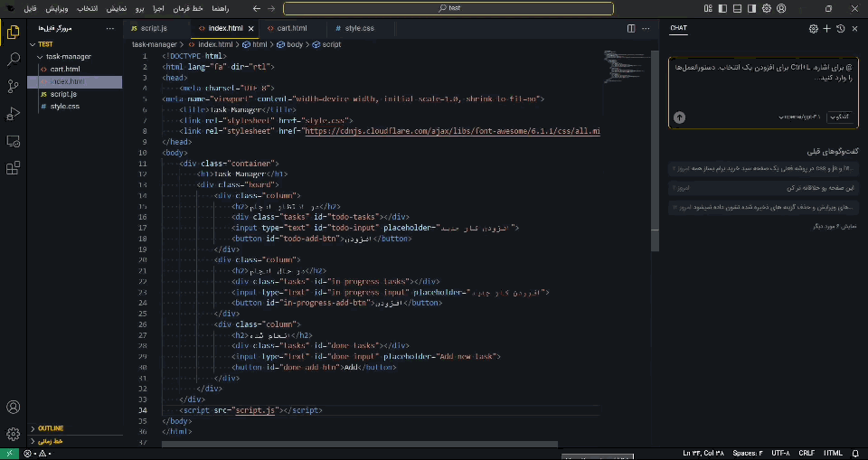Go back with the left navigation arrow

pyautogui.click(x=256, y=8)
